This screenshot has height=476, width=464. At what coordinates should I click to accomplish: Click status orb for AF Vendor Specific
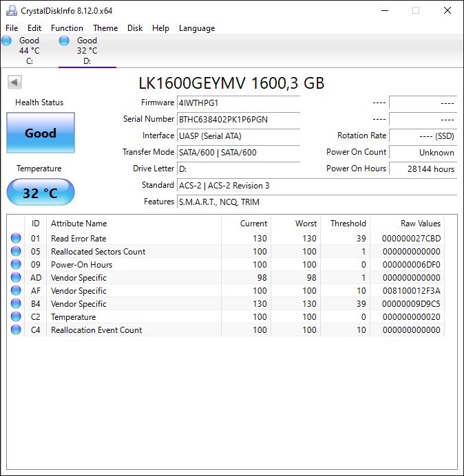(x=16, y=290)
